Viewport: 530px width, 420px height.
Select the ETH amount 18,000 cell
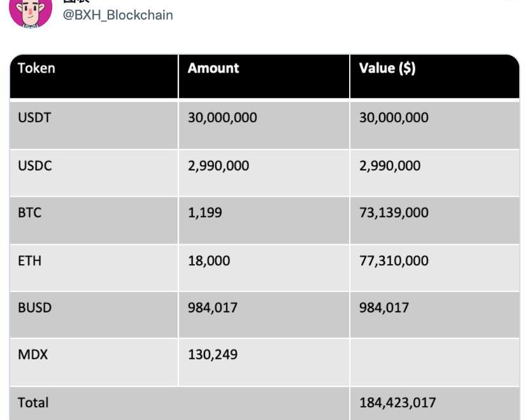[x=264, y=268]
